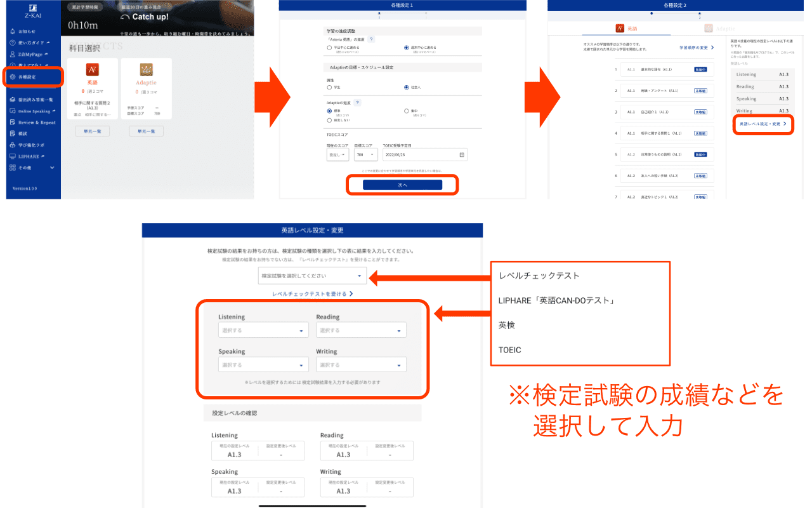This screenshot has width=812, height=508.
Task: Click step 1 dot in 各種設定2 progress
Action: (650, 13)
